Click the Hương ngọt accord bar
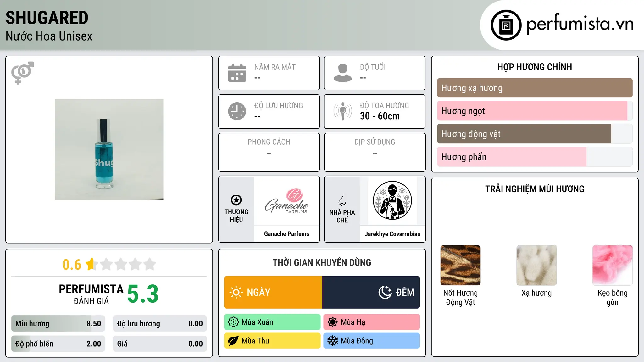Image resolution: width=644 pixels, height=362 pixels. (535, 111)
